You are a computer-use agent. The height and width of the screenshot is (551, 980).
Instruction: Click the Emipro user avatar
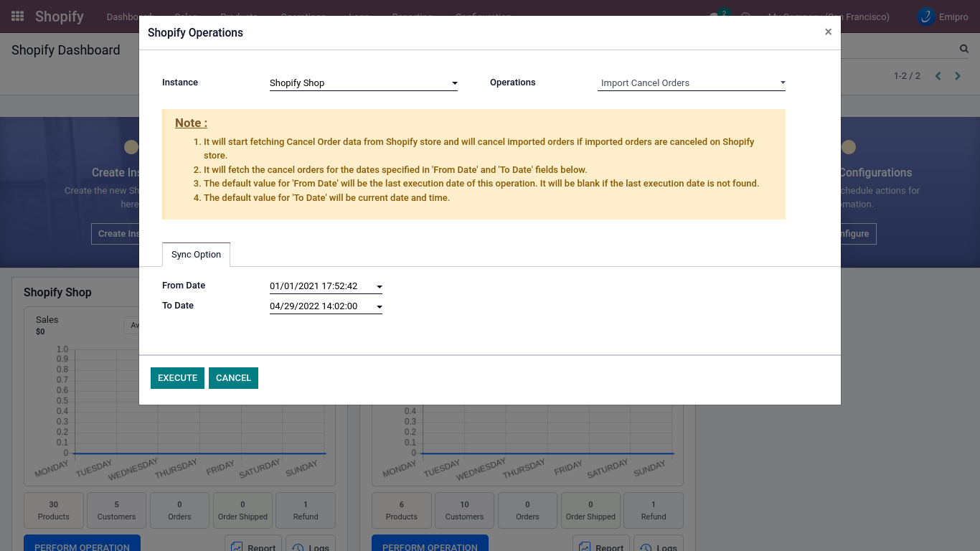pos(925,17)
